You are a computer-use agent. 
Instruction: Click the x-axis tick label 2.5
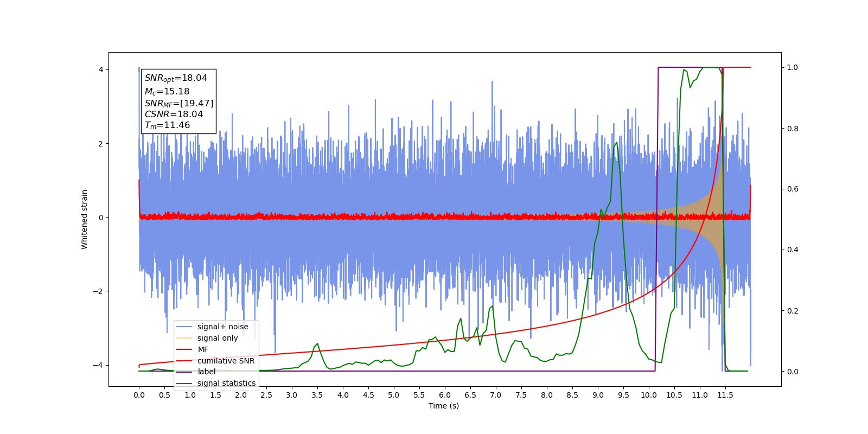click(x=266, y=395)
